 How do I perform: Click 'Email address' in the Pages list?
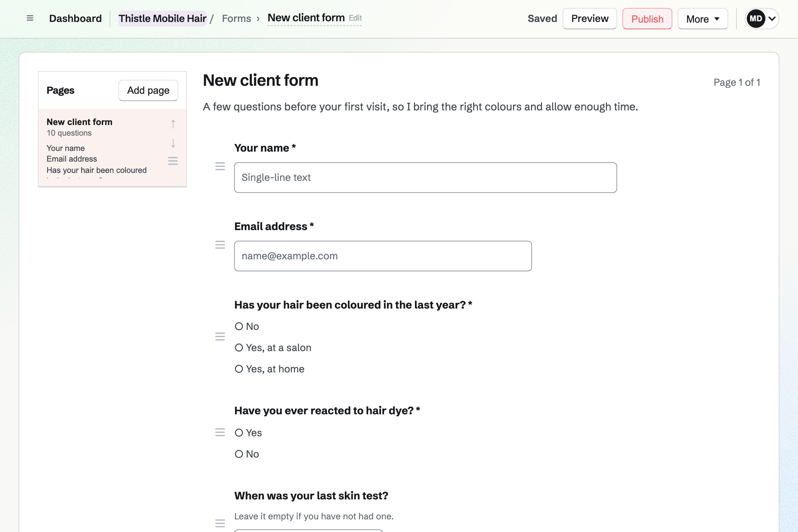pyautogui.click(x=71, y=159)
